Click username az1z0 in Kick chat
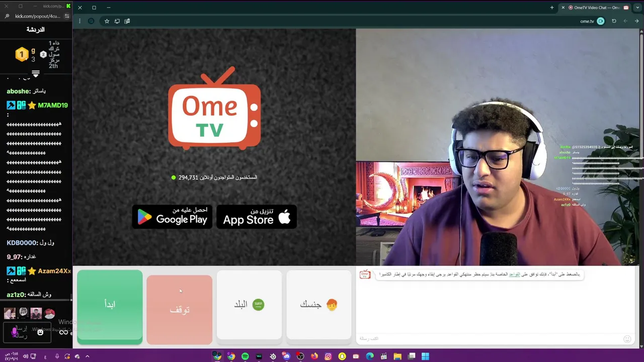The image size is (644, 362). pyautogui.click(x=16, y=295)
